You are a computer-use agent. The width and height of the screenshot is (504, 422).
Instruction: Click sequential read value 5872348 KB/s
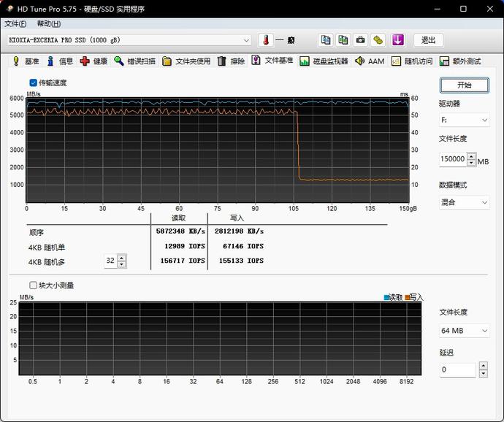click(x=180, y=231)
